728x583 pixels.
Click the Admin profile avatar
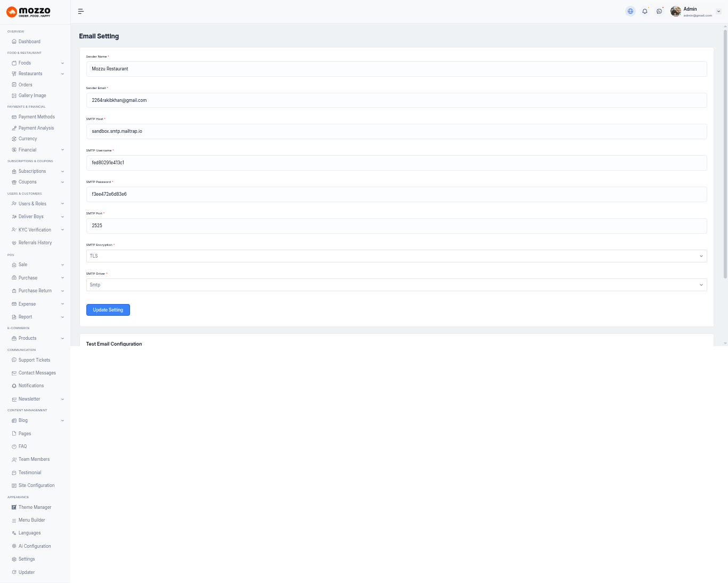(676, 11)
